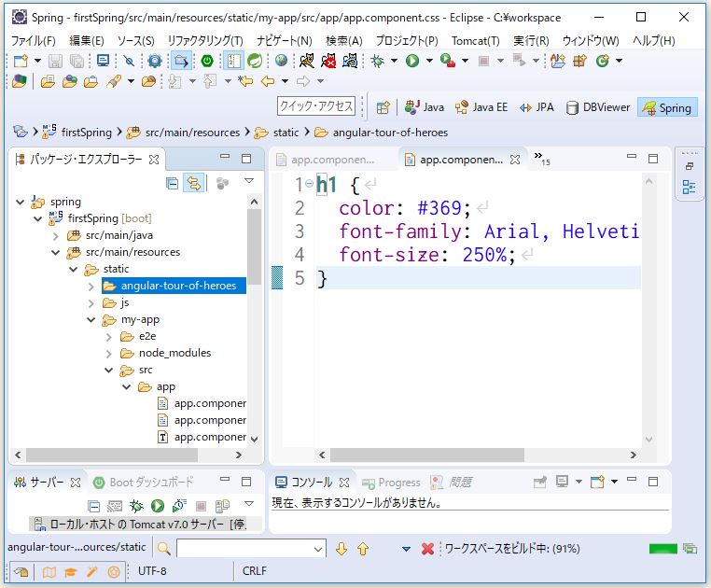Click the next match down arrow icon
This screenshot has height=588, width=711.
click(x=342, y=549)
